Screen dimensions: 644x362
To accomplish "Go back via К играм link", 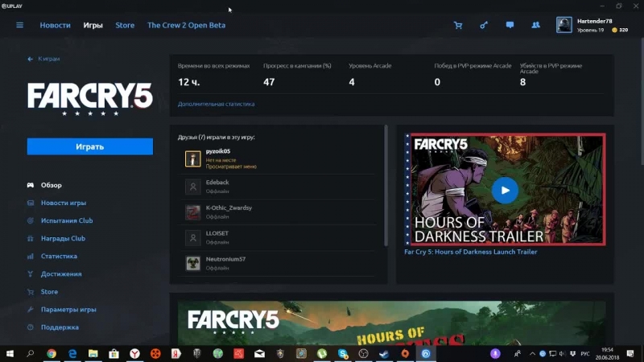I will 43,59.
